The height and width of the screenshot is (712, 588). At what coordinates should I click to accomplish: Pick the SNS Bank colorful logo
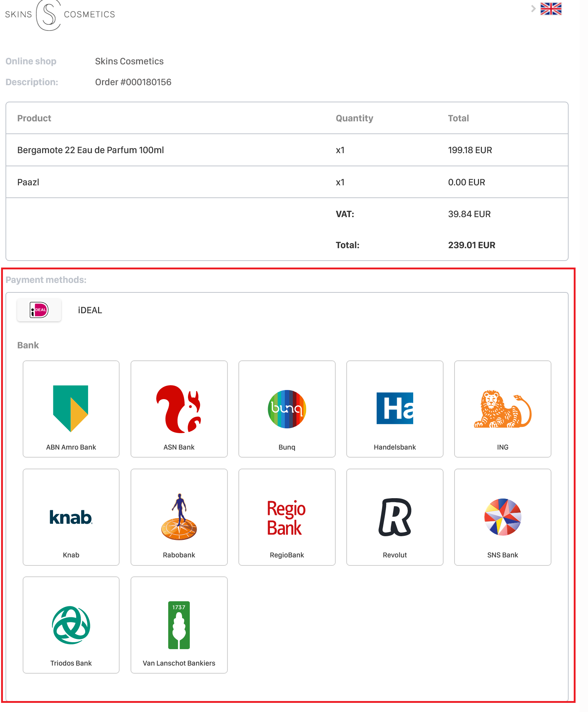click(x=502, y=517)
